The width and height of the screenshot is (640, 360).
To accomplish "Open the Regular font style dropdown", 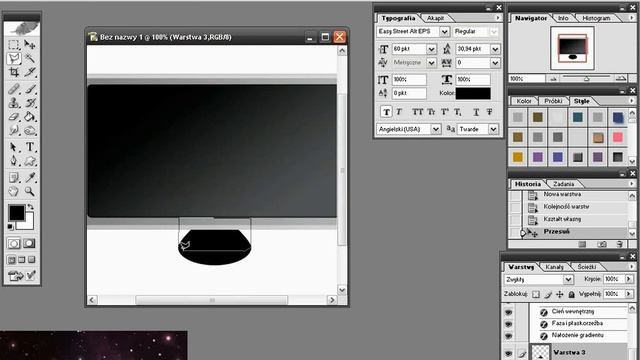I will tap(494, 31).
